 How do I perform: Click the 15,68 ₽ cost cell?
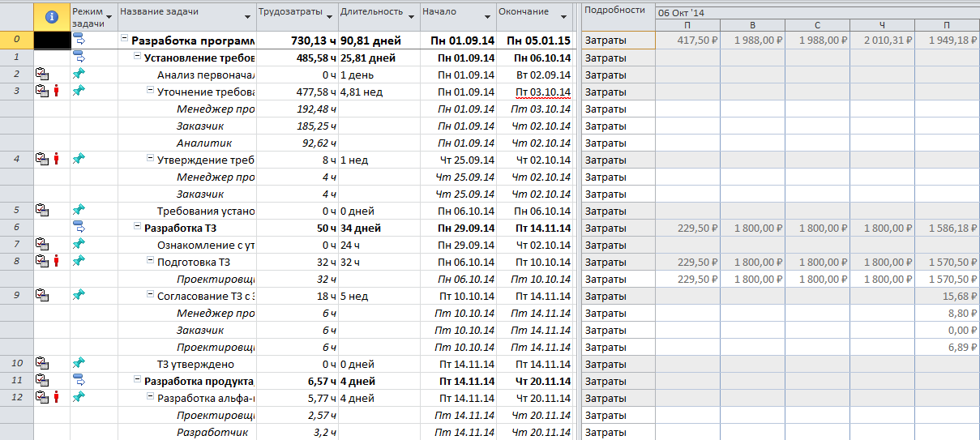pyautogui.click(x=947, y=296)
